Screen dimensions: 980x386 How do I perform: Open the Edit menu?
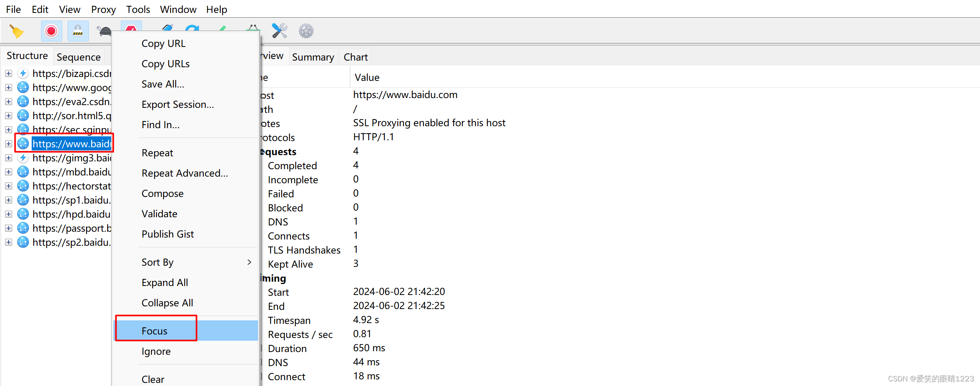point(40,9)
